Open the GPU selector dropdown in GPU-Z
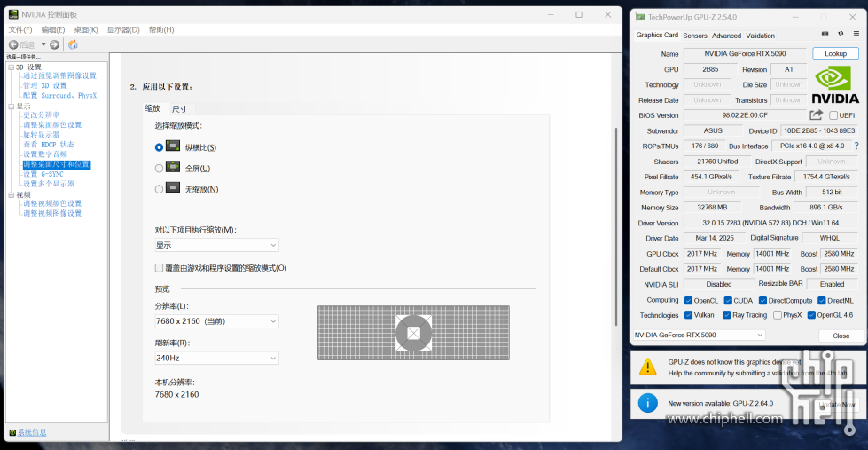Viewport: 868px width, 450px height. (x=699, y=335)
